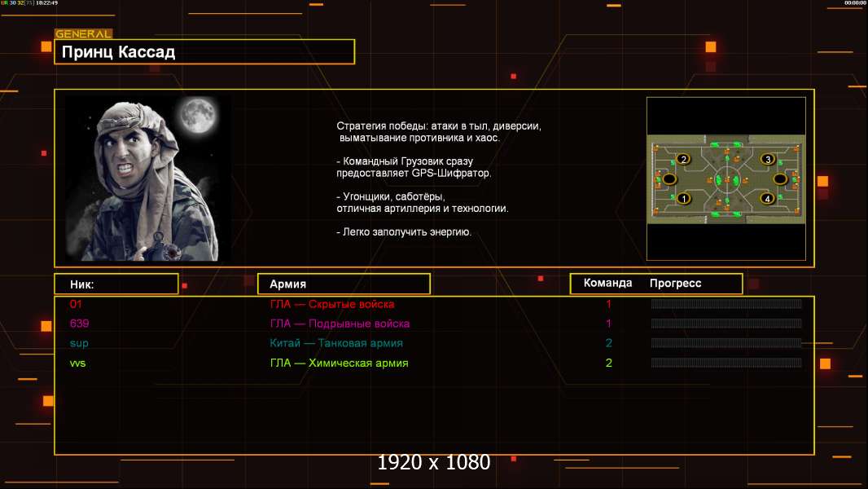This screenshot has width=868, height=489.
Task: Click start position 3 marker on minimap
Action: (767, 160)
